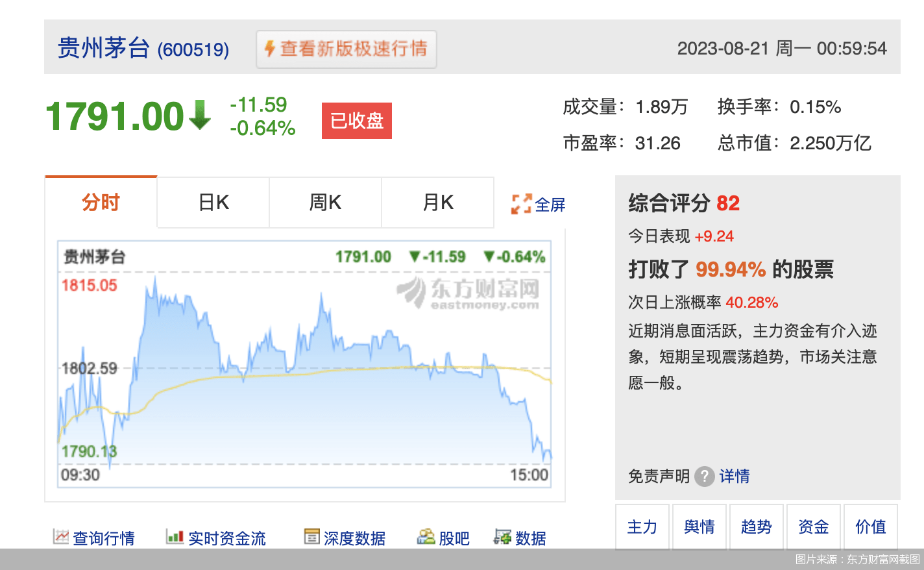Click the question mark help icon

tap(704, 477)
